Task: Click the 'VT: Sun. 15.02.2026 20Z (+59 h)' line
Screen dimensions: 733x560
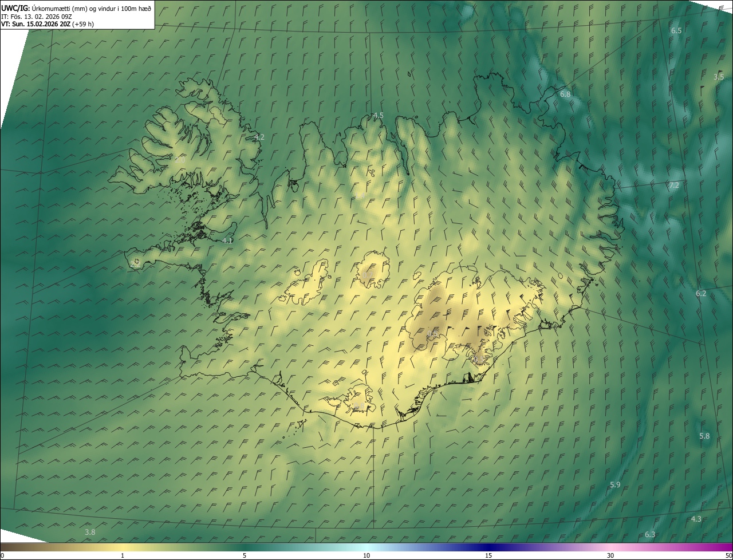Action: [48, 24]
